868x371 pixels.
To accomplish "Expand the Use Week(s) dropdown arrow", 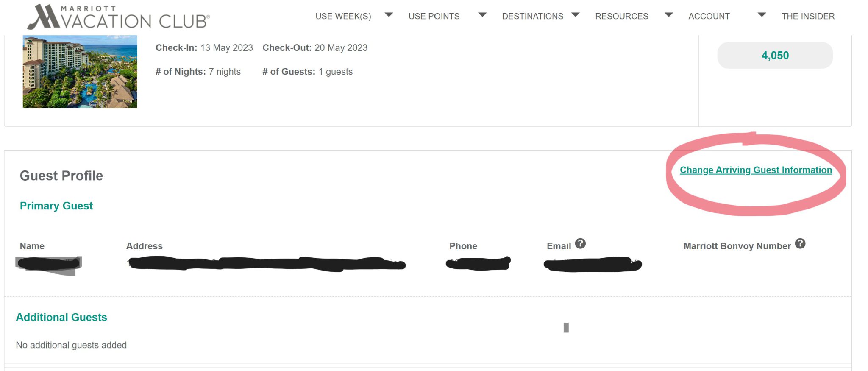I will tap(389, 15).
